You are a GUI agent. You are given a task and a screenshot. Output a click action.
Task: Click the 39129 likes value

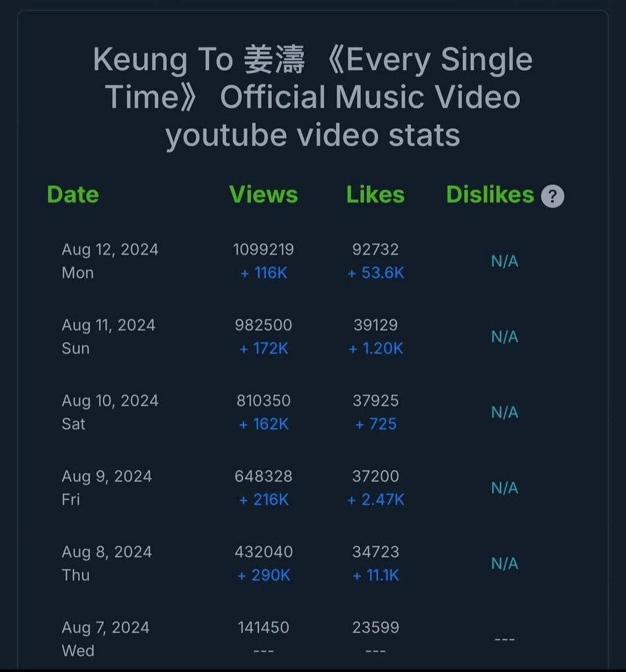[x=376, y=325]
